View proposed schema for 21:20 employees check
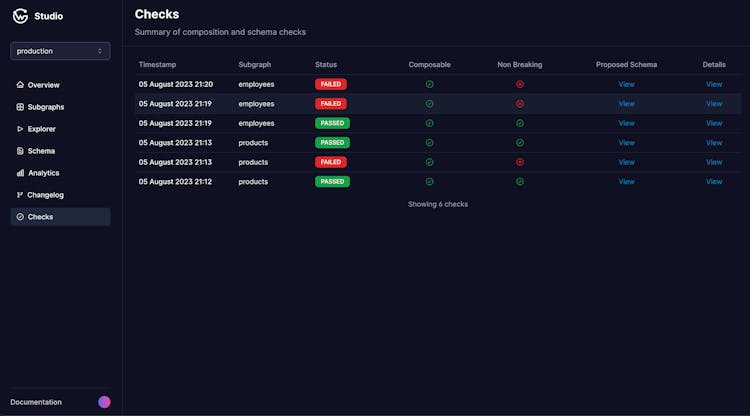The height and width of the screenshot is (416, 750). click(626, 84)
